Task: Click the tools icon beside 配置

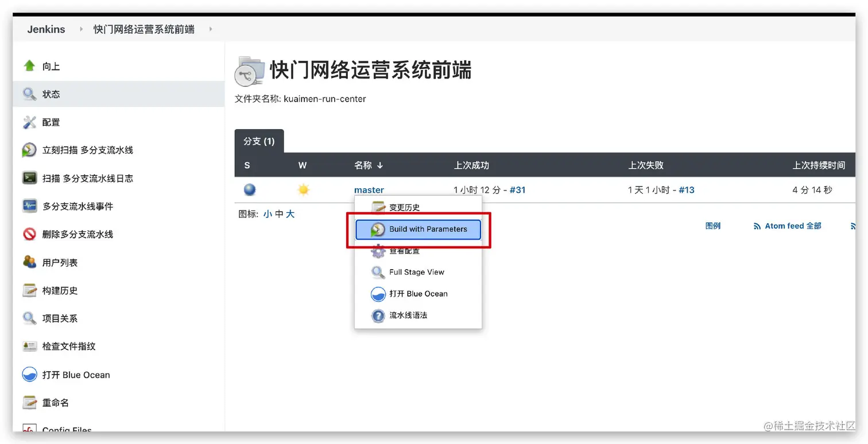Action: click(29, 122)
